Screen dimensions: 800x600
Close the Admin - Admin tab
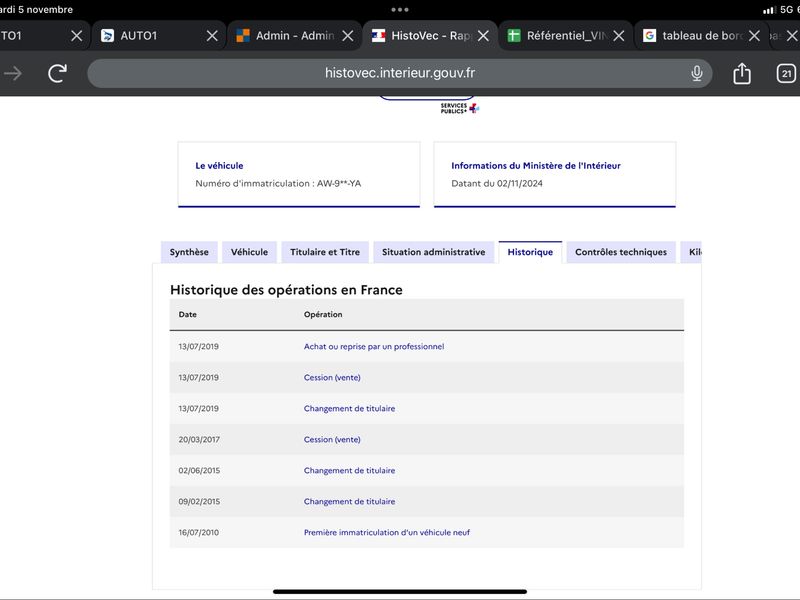click(x=347, y=36)
